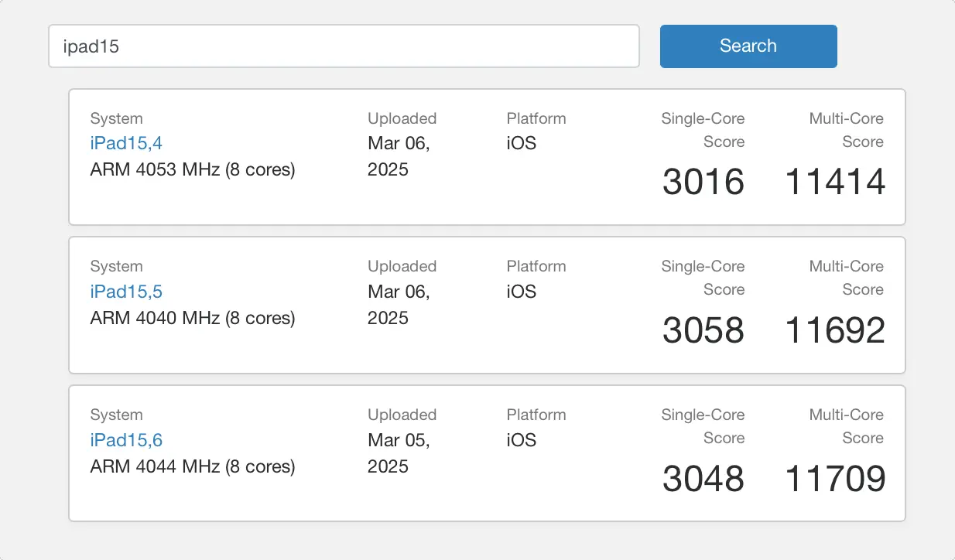The image size is (955, 560).
Task: Click the upload date of the iPad15,5 result
Action: [x=399, y=305]
